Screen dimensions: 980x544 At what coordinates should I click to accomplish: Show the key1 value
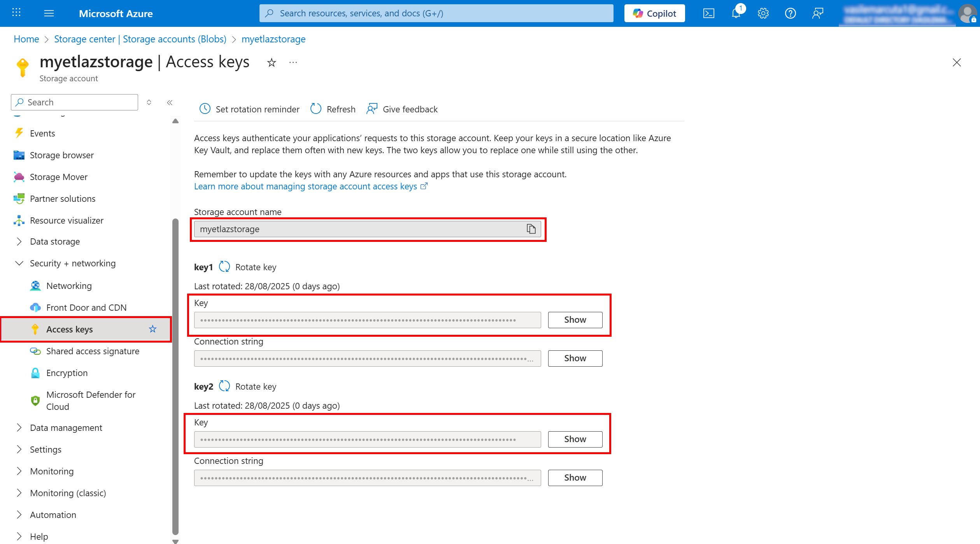coord(575,320)
